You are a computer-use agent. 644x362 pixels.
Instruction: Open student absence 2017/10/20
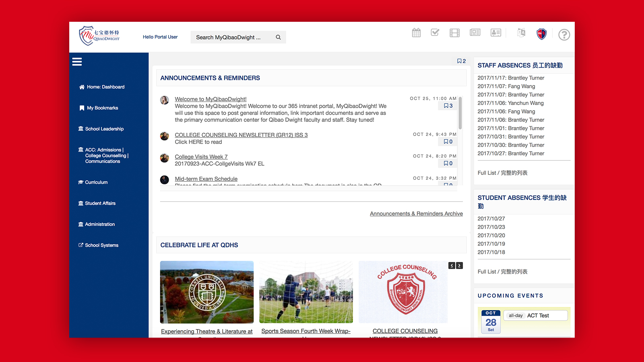[x=491, y=235]
